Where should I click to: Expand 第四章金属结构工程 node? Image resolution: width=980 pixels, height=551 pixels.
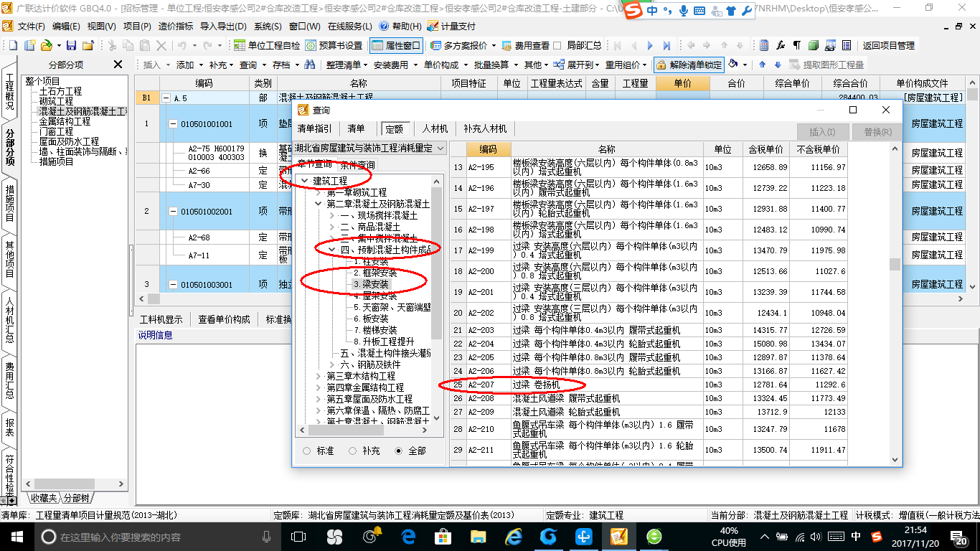[x=319, y=387]
